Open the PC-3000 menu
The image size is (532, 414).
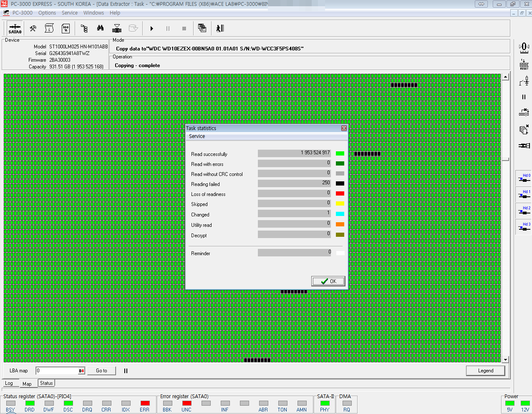(x=22, y=13)
